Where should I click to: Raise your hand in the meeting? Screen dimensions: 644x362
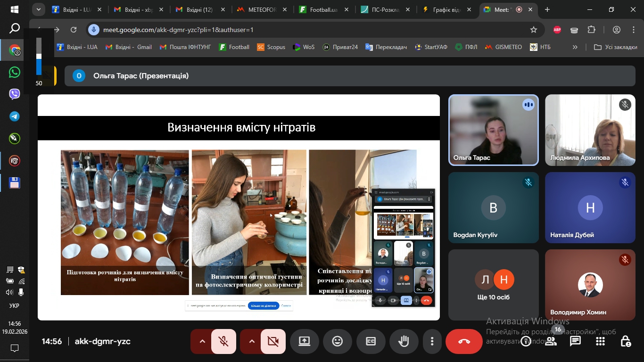click(x=404, y=341)
